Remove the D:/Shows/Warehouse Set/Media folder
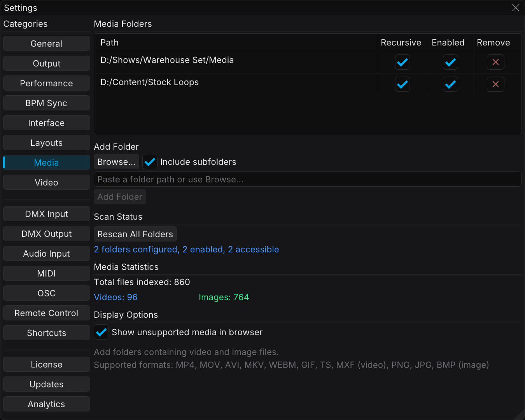 [495, 62]
